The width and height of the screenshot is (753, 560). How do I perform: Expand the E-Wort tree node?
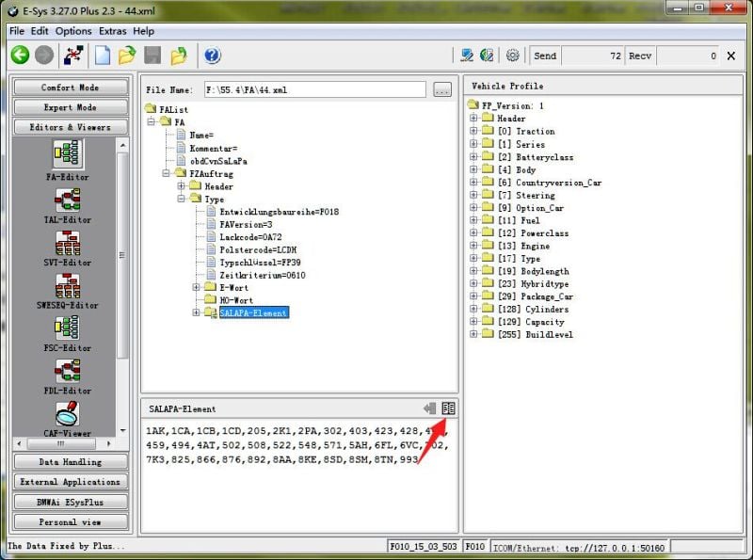(x=196, y=287)
